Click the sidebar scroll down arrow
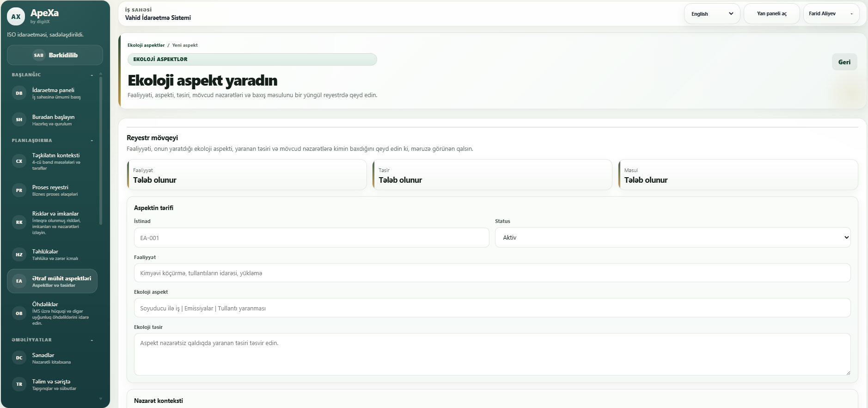 (101, 399)
